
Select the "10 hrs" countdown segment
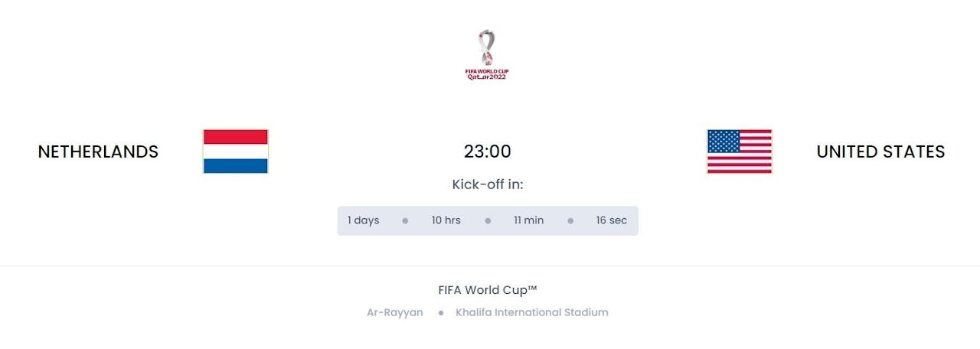tap(446, 220)
